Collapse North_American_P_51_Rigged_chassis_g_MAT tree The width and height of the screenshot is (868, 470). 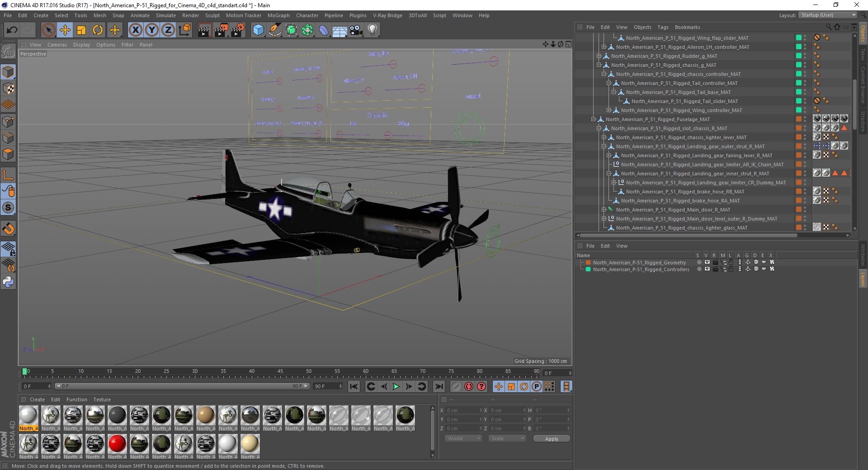(599, 65)
